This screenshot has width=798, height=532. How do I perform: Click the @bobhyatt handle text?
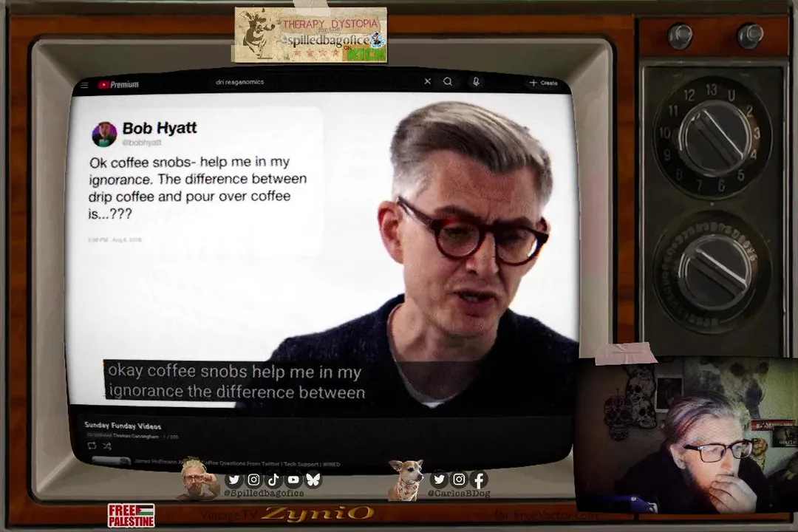(142, 143)
